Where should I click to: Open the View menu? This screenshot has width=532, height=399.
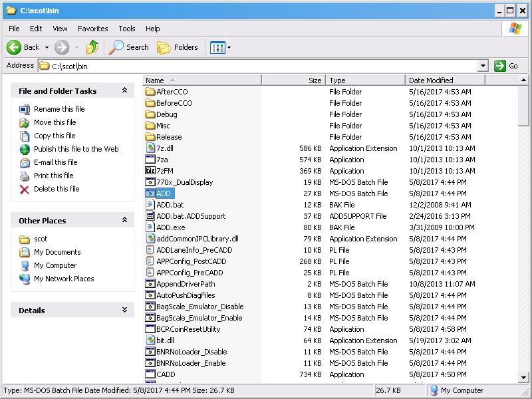pos(60,29)
